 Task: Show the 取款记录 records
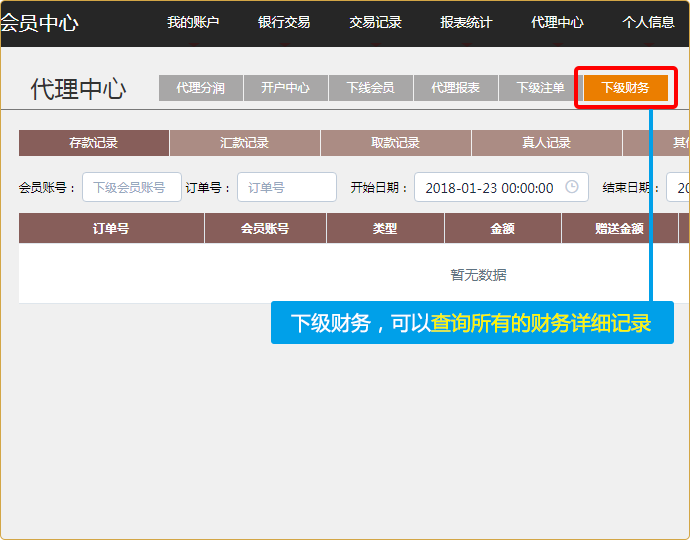click(396, 143)
